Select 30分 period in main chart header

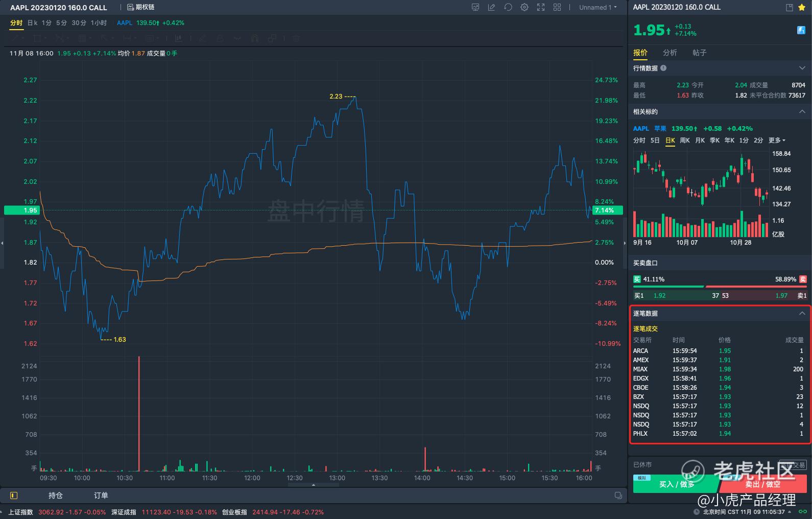[79, 23]
